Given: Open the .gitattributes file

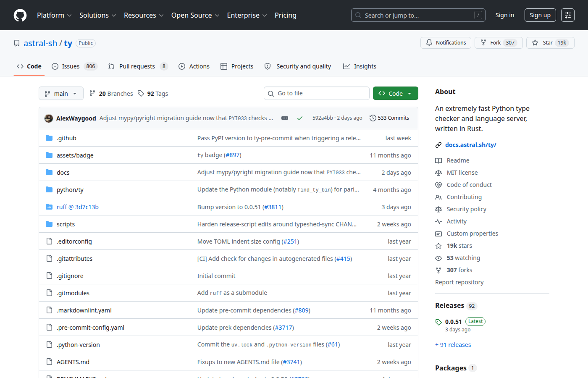Looking at the screenshot, I should (x=75, y=259).
